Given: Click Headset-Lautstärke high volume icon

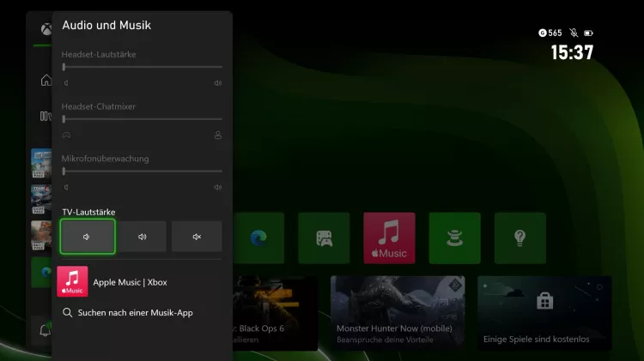Looking at the screenshot, I should coord(218,83).
